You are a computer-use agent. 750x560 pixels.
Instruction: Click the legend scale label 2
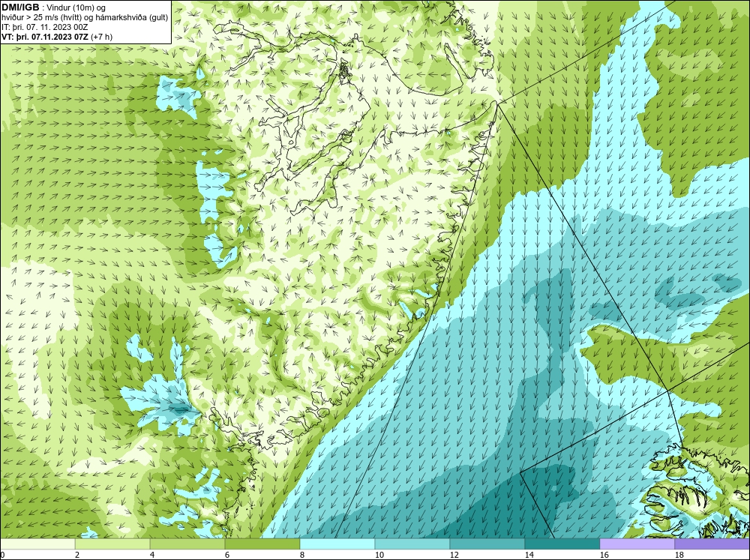coord(77,555)
